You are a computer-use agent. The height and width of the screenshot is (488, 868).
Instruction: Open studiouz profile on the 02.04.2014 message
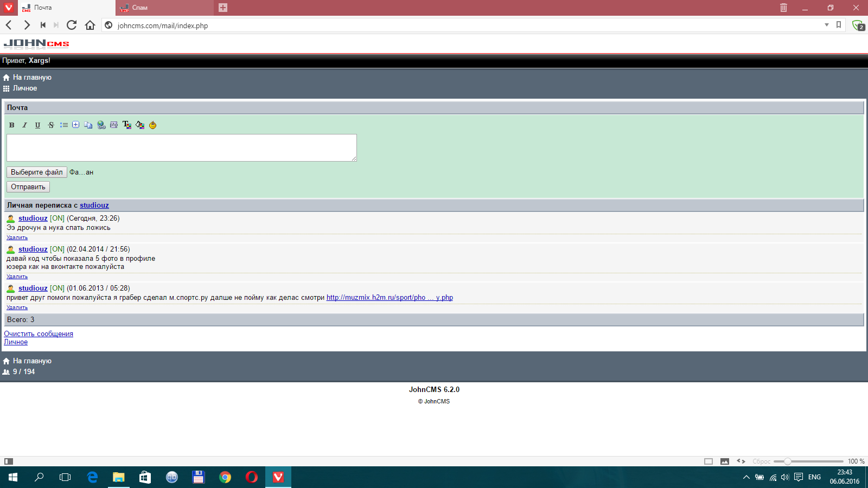tap(33, 249)
